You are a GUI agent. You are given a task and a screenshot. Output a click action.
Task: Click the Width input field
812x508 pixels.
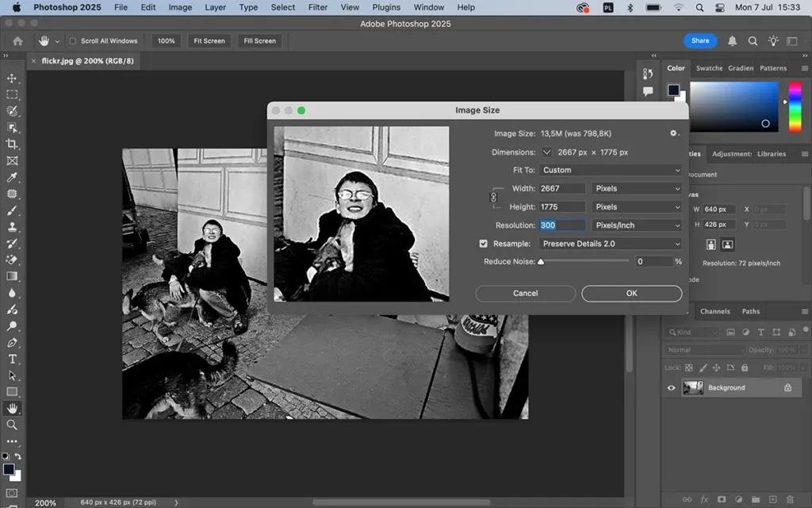click(x=561, y=188)
